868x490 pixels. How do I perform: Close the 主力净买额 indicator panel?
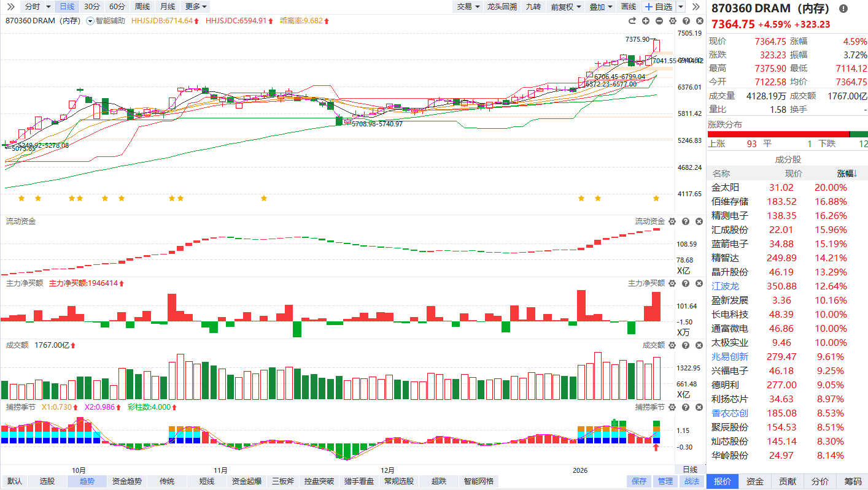699,283
